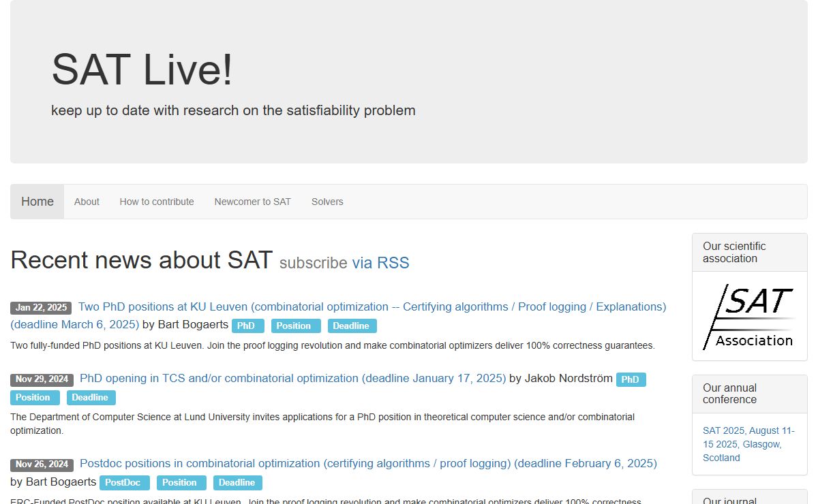Image resolution: width=818 pixels, height=504 pixels.
Task: Click the SAT Live! site title
Action: 142,69
